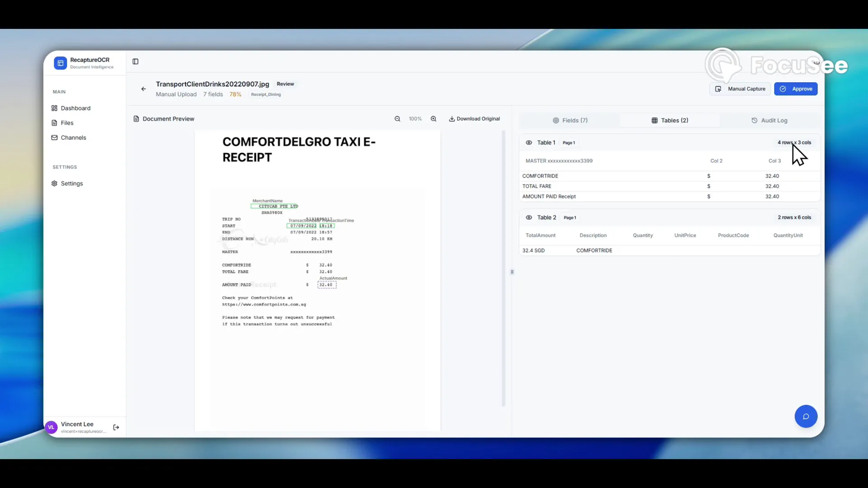Click the TOTAL FARE row label
Screen dimensions: 868x488
(537, 186)
